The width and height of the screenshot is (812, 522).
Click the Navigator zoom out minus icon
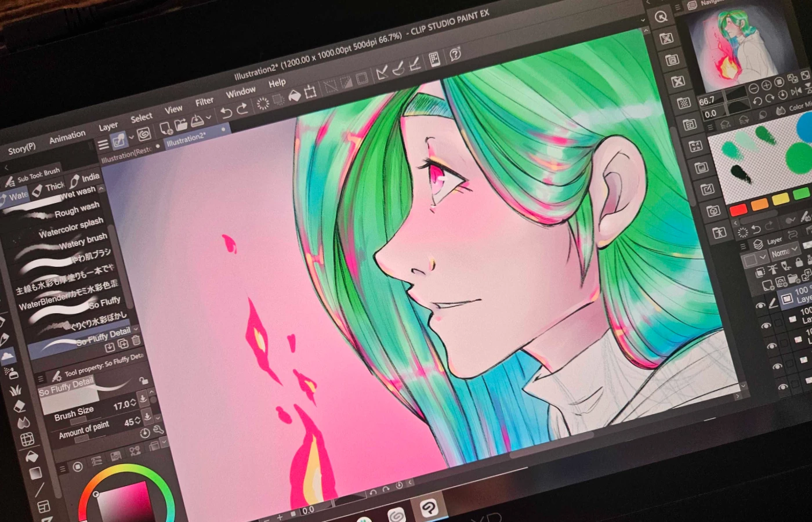click(x=753, y=88)
